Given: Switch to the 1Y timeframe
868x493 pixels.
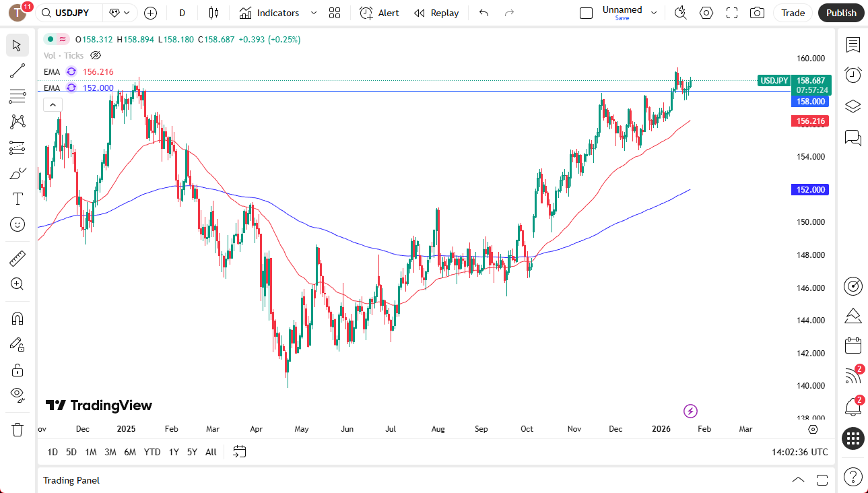Looking at the screenshot, I should [173, 452].
